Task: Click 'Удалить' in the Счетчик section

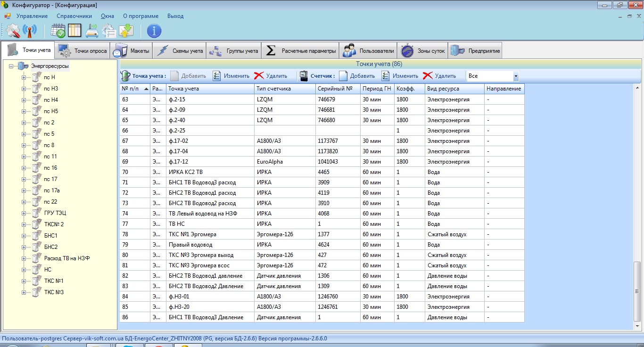Action: pos(439,76)
